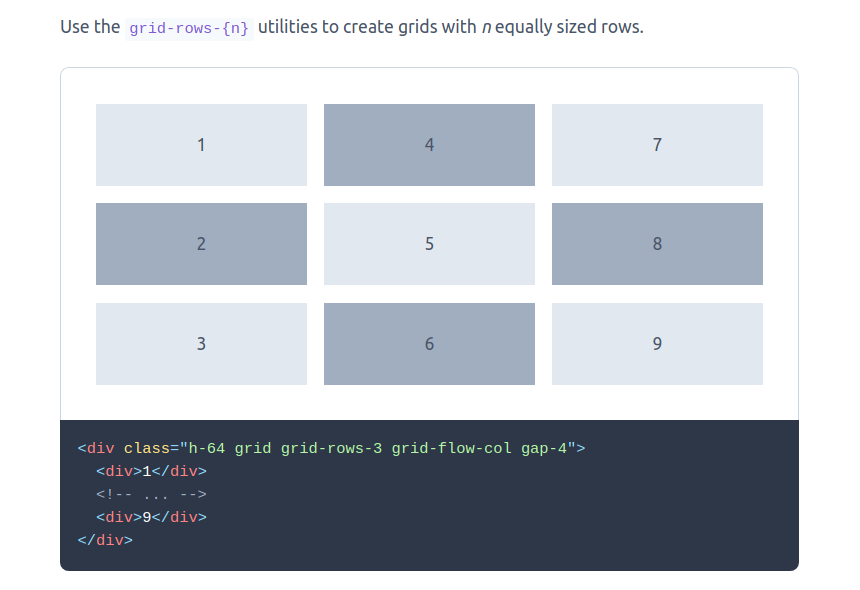Select the dark cell labeled 4

tap(429, 145)
